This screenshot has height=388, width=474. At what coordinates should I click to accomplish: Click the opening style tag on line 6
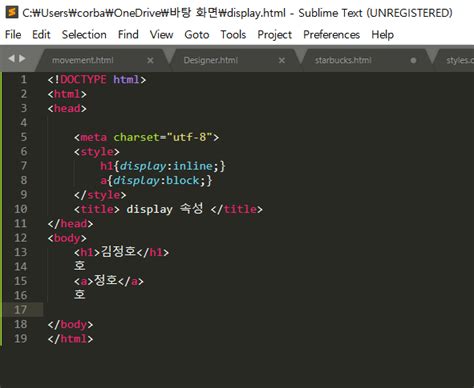(x=97, y=152)
